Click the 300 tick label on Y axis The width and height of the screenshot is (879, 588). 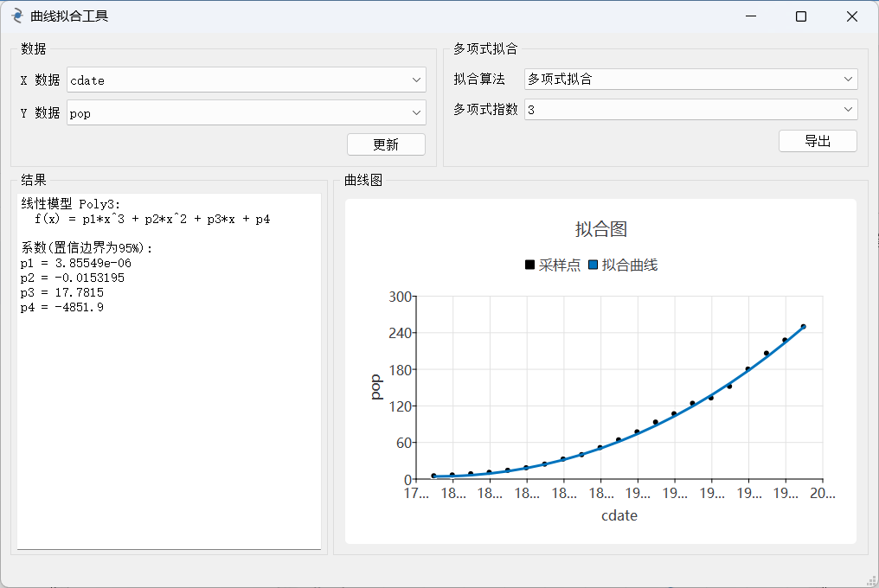pyautogui.click(x=401, y=297)
